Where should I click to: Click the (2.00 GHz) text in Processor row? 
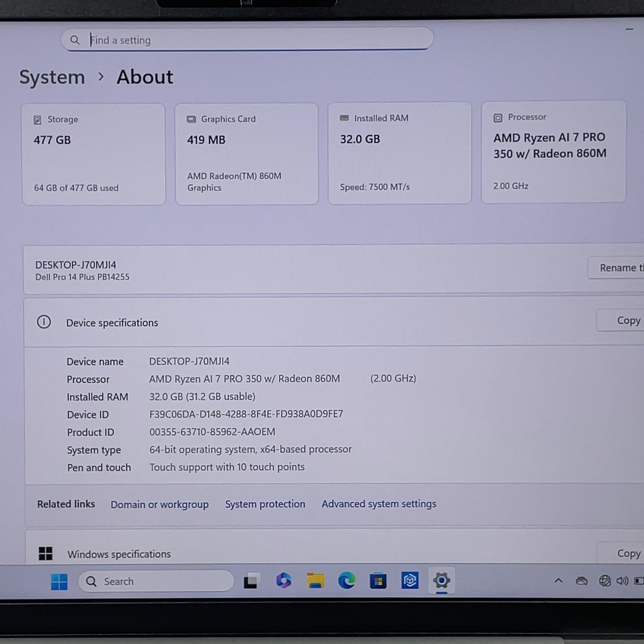(x=393, y=378)
